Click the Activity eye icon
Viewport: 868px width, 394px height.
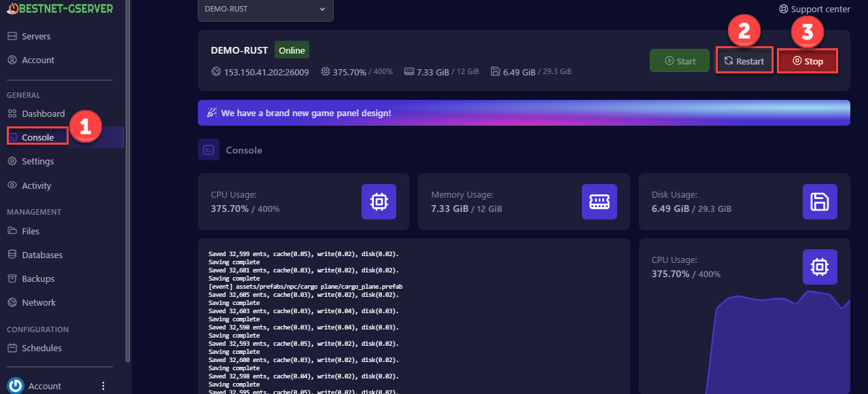pos(12,185)
